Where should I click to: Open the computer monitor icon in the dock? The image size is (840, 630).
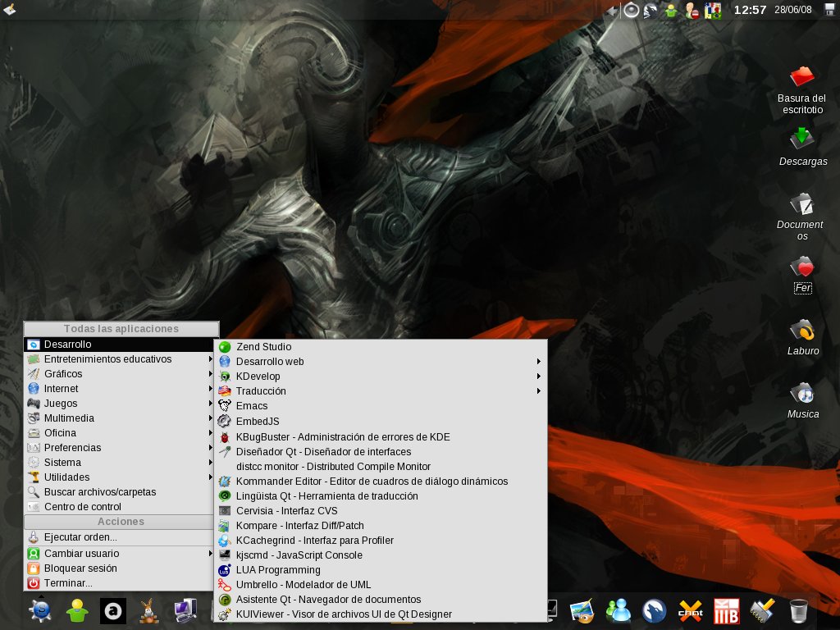click(185, 610)
